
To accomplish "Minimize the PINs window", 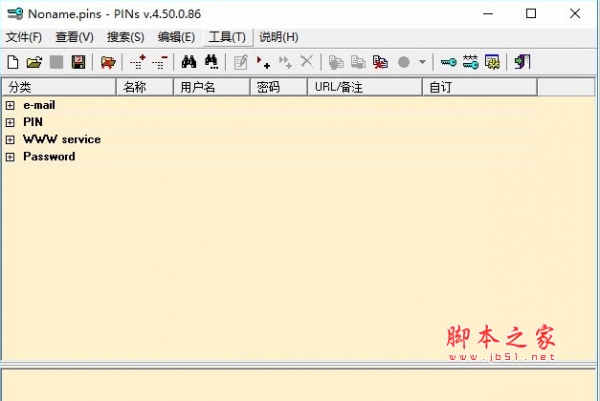I will pyautogui.click(x=488, y=14).
